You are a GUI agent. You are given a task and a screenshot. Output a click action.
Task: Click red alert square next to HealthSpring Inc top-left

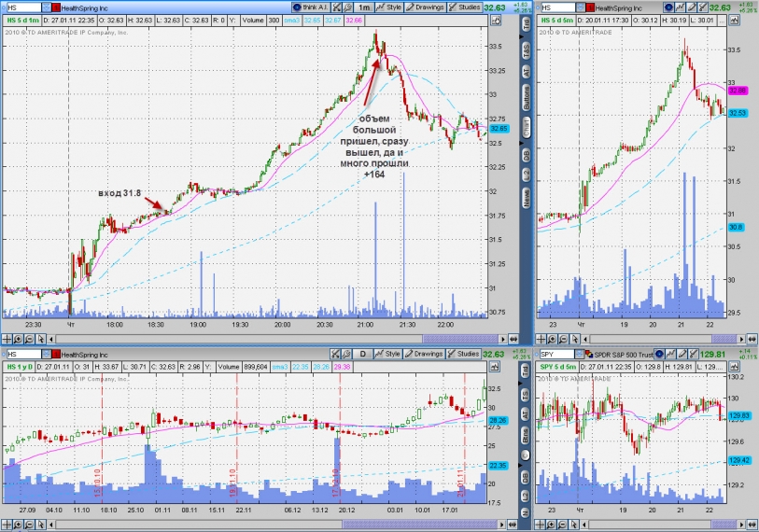coord(56,7)
